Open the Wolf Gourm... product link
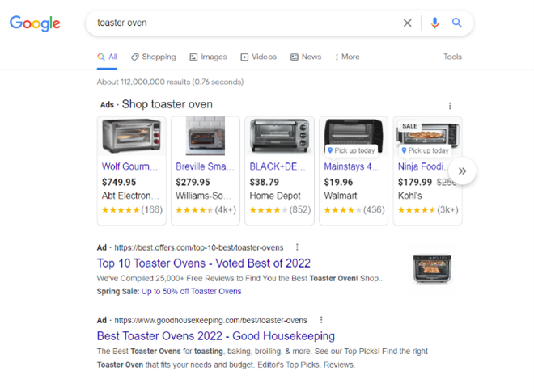 (129, 166)
